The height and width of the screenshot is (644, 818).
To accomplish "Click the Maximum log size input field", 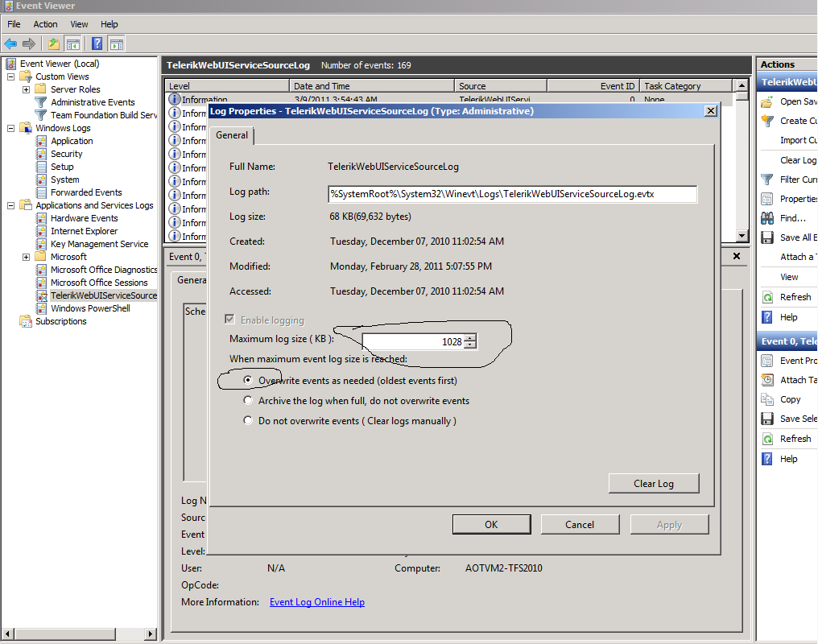I will pyautogui.click(x=413, y=341).
